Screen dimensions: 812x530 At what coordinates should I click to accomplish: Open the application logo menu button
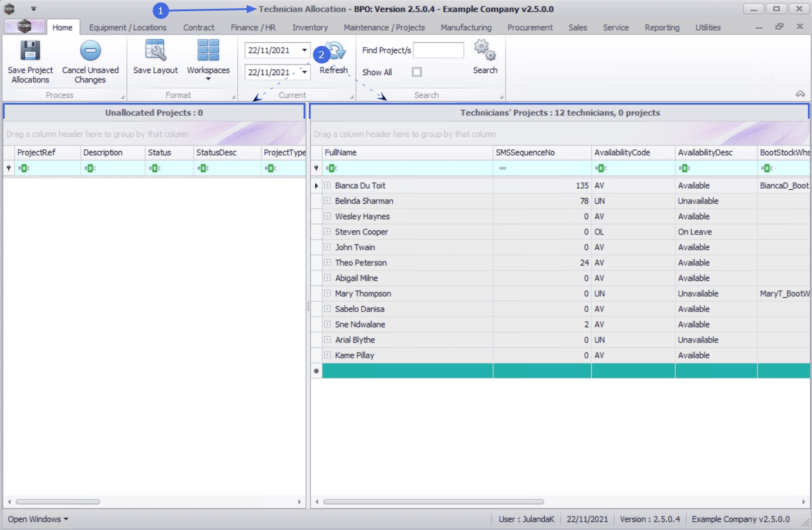24,26
